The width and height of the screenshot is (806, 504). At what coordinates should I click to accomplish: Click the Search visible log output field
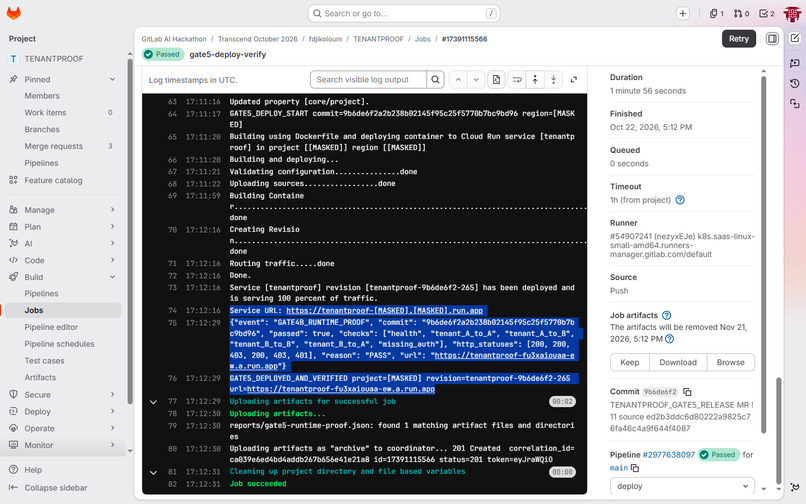(x=368, y=80)
